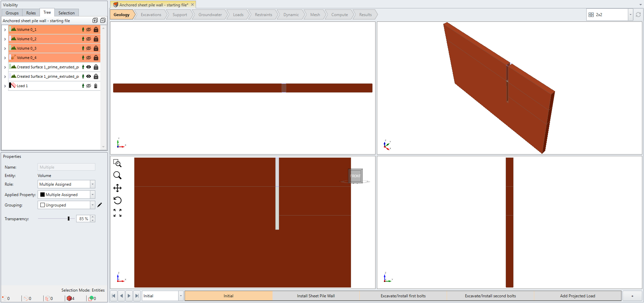Click the FRONT view cube
The width and height of the screenshot is (644, 303).
click(355, 176)
